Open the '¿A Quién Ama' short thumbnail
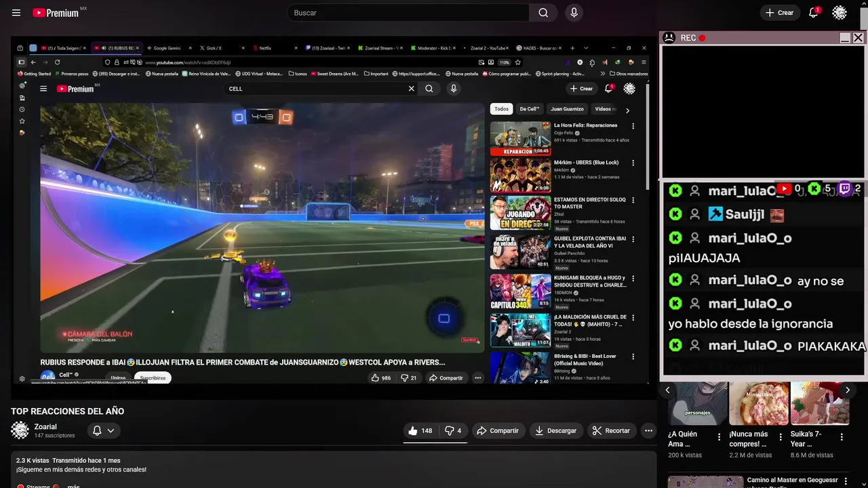The image size is (868, 488). 698,403
